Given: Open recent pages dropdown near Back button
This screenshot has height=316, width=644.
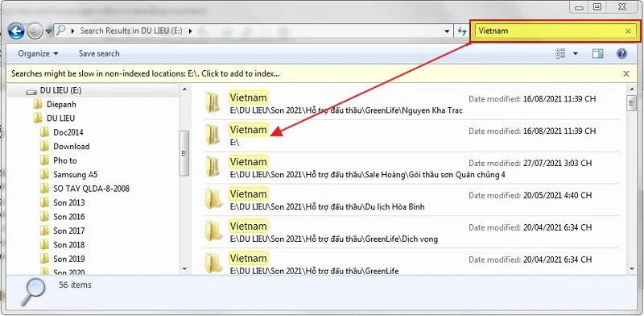Looking at the screenshot, I should point(48,31).
